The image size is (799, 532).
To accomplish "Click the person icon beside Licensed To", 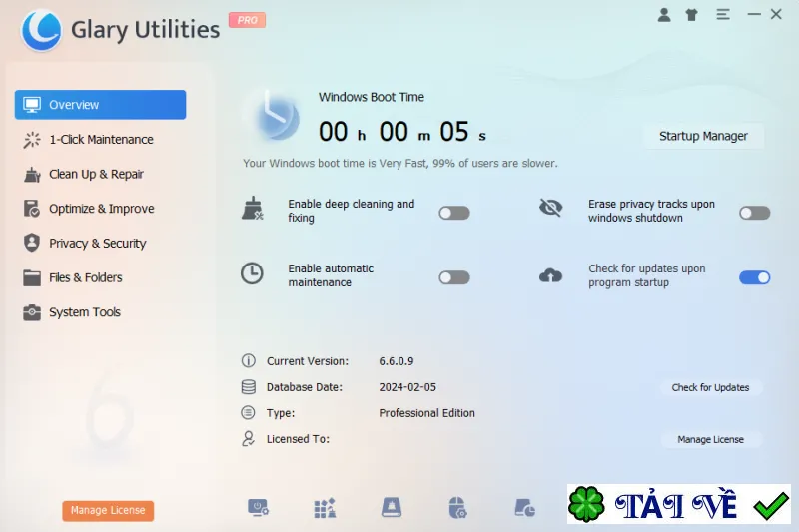I will (248, 439).
